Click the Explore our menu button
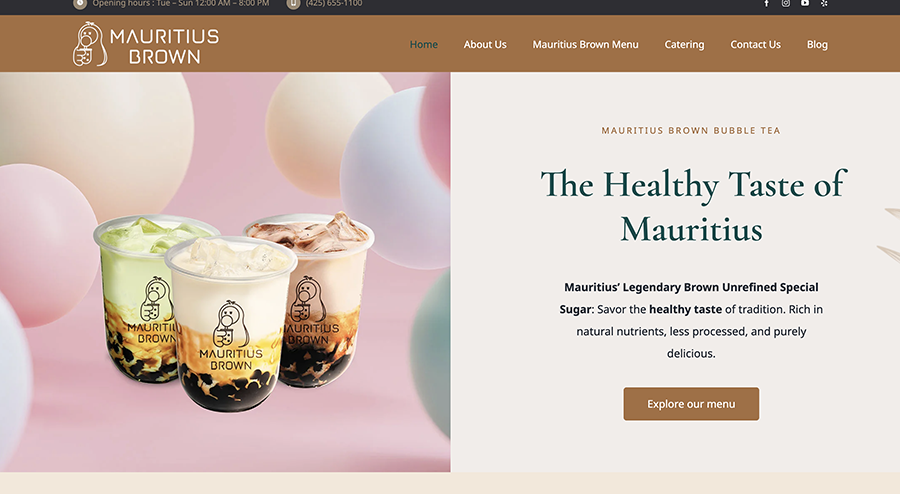The width and height of the screenshot is (900, 494). coord(691,404)
